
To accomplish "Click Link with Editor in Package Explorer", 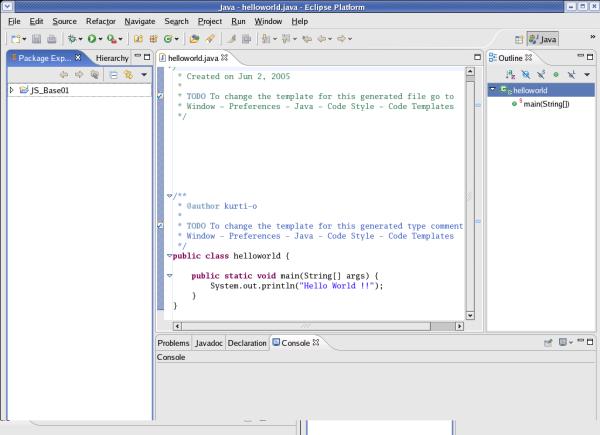I will click(128, 75).
